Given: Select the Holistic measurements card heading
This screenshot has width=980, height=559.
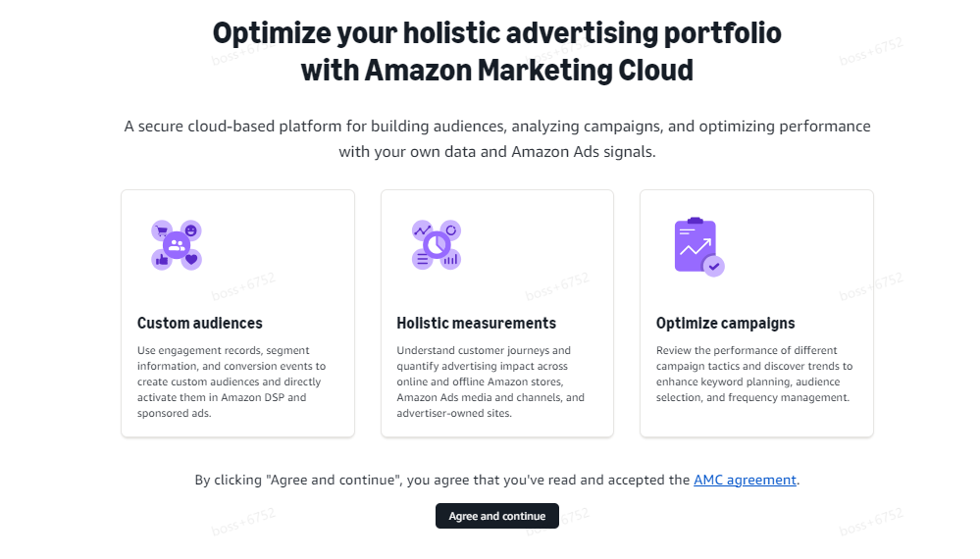Looking at the screenshot, I should tap(476, 324).
